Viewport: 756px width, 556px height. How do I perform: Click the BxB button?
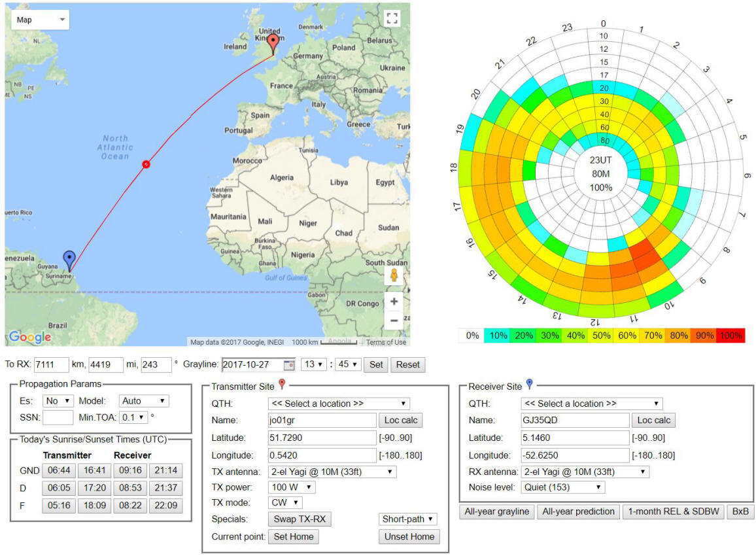(x=740, y=512)
